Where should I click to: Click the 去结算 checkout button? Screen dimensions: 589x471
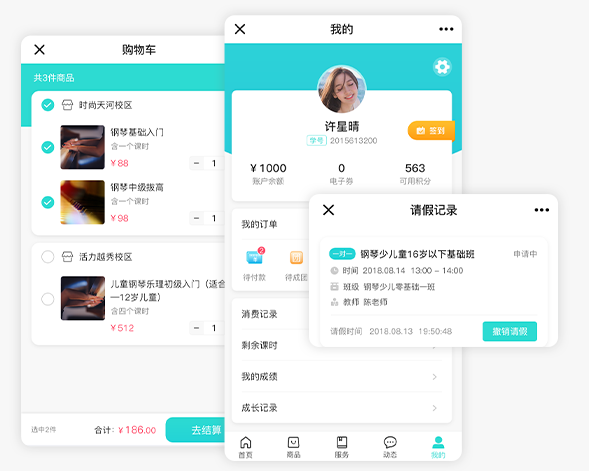(x=196, y=430)
